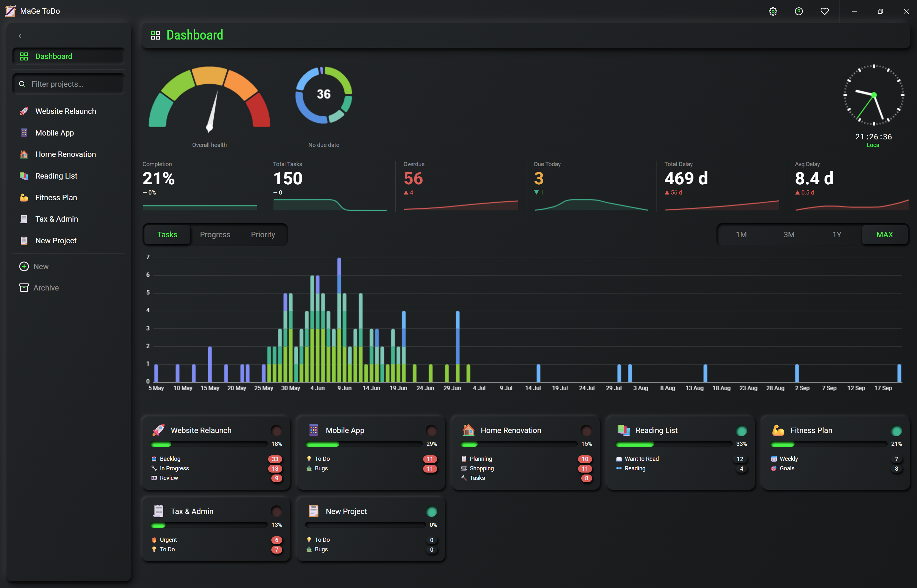
Task: Select Mobile App icon in sidebar
Action: point(24,133)
